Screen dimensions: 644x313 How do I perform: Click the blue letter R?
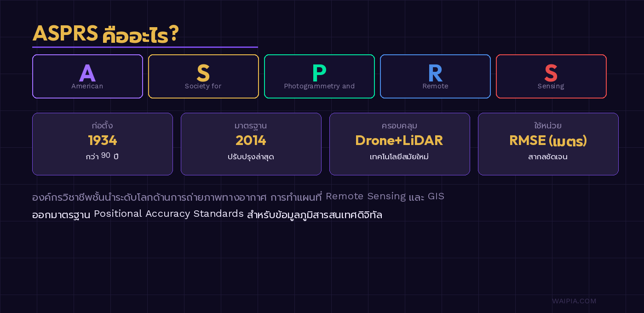click(435, 73)
